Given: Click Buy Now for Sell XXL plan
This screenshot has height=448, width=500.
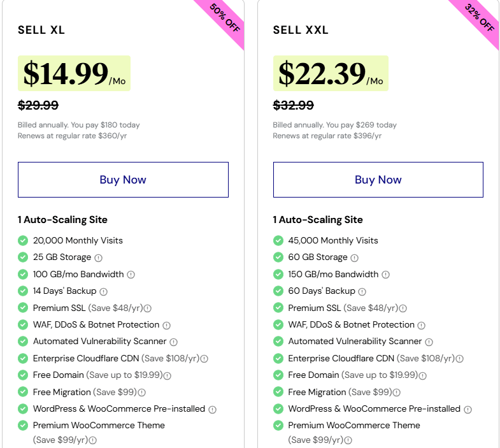Looking at the screenshot, I should (378, 180).
